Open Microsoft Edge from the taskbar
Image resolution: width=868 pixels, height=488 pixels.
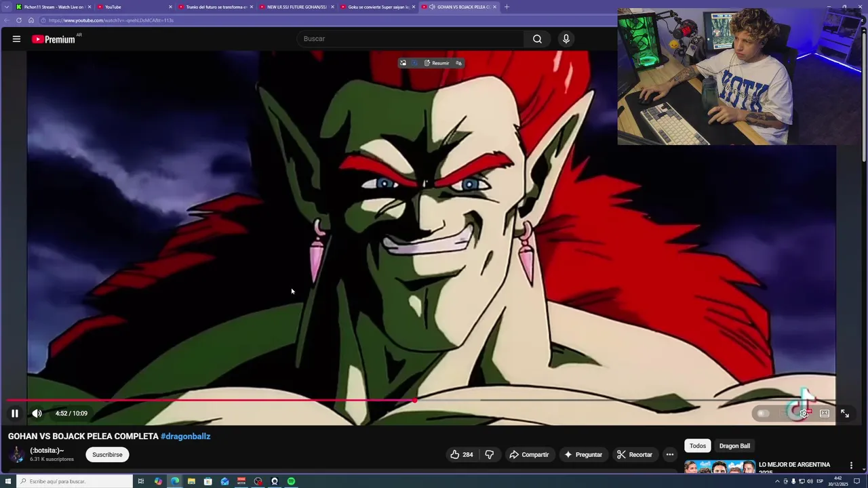pos(175,481)
